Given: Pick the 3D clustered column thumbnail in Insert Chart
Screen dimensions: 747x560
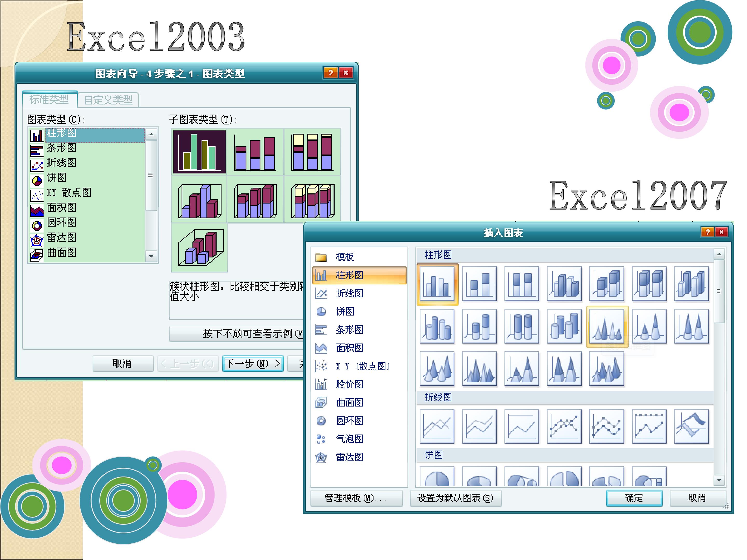Looking at the screenshot, I should [x=564, y=284].
